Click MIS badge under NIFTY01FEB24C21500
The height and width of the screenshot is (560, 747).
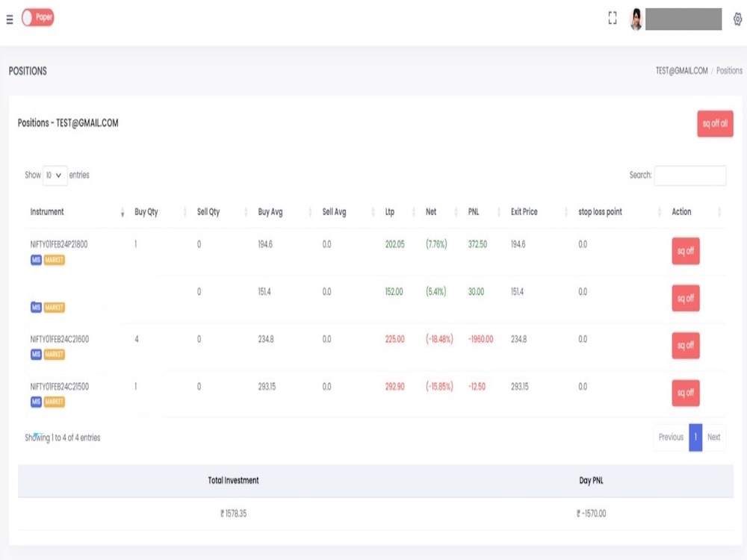point(36,402)
